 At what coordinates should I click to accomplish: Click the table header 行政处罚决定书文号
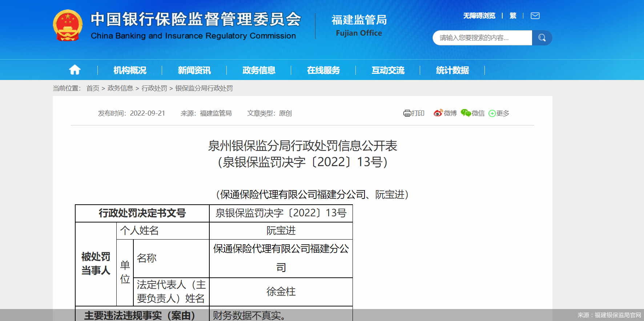tap(142, 213)
